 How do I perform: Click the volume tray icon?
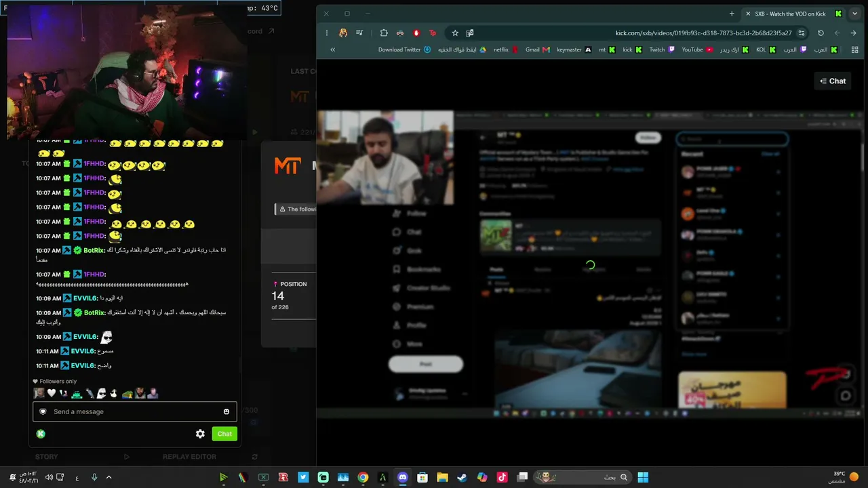pos(49,477)
